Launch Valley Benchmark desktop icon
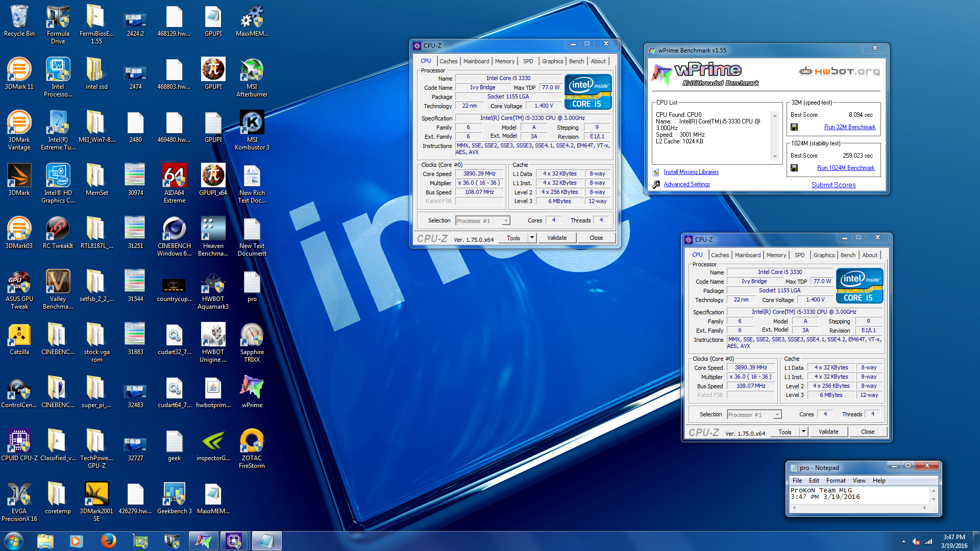This screenshot has height=551, width=980. 58,290
